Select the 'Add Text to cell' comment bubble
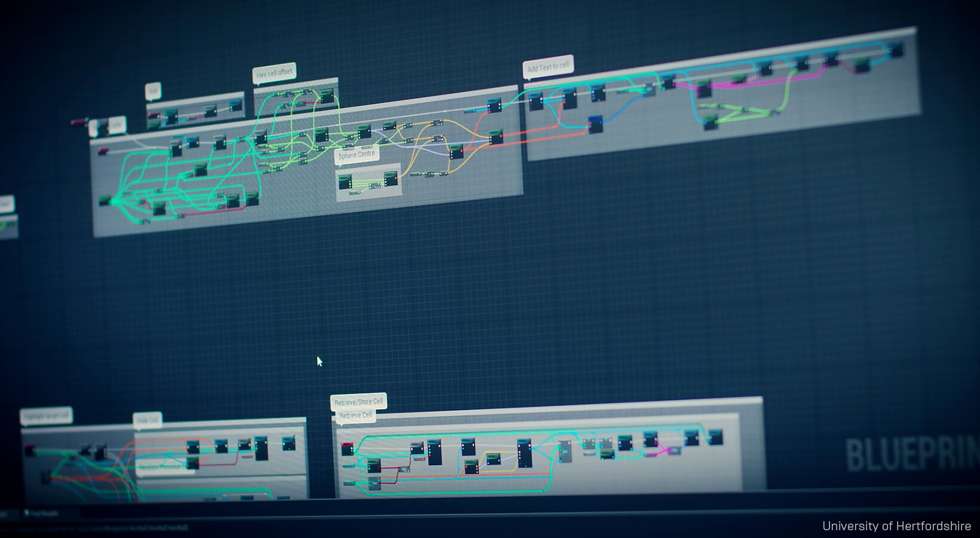Image resolution: width=980 pixels, height=538 pixels. pos(548,66)
